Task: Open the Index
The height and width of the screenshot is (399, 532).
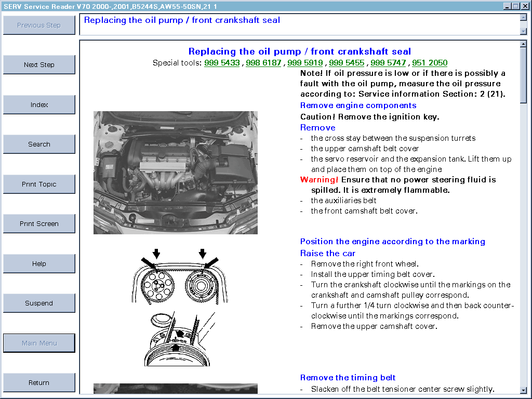Action: (x=39, y=104)
